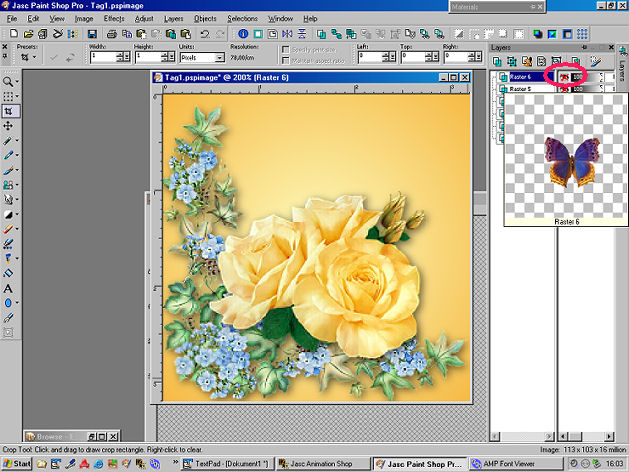Open the Start menu
Viewport: 629px width, 472px height.
[x=17, y=464]
